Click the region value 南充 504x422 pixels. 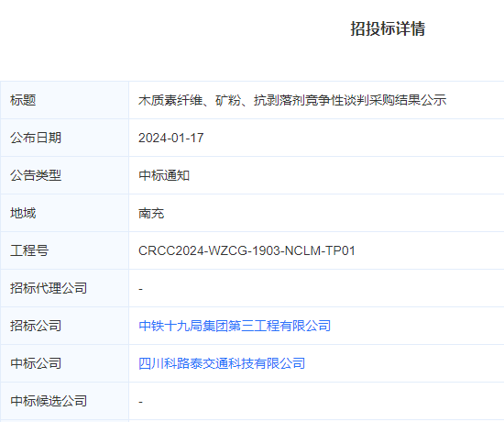151,213
